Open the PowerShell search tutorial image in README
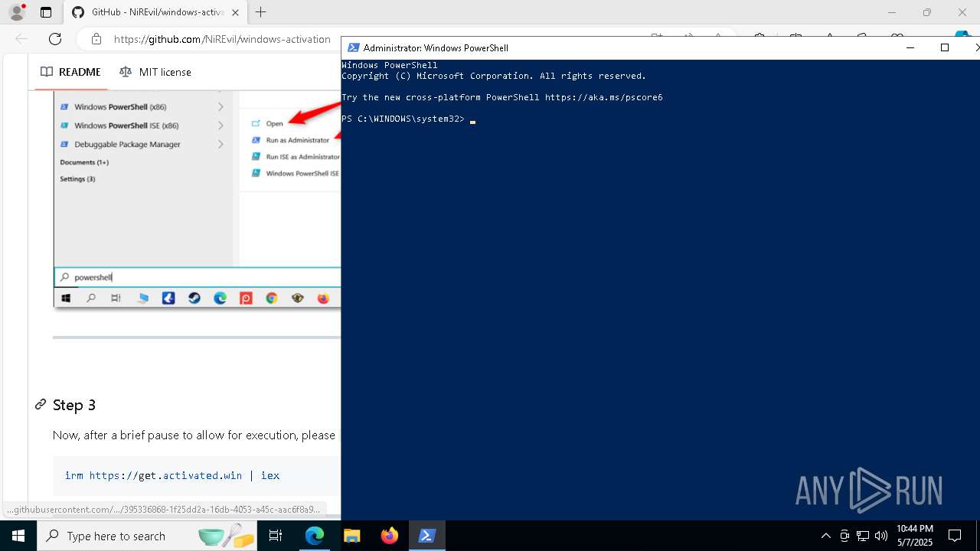980x551 pixels. 197,199
